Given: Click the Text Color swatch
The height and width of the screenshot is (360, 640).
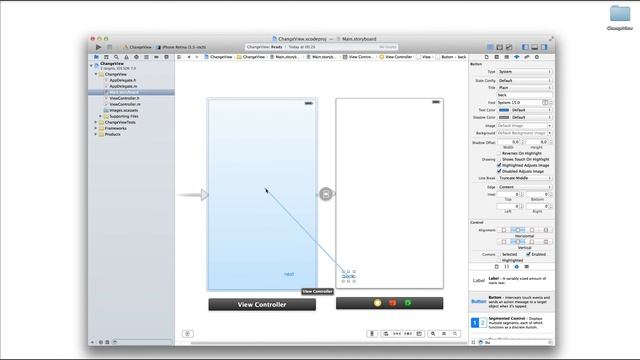Looking at the screenshot, I should tap(504, 110).
